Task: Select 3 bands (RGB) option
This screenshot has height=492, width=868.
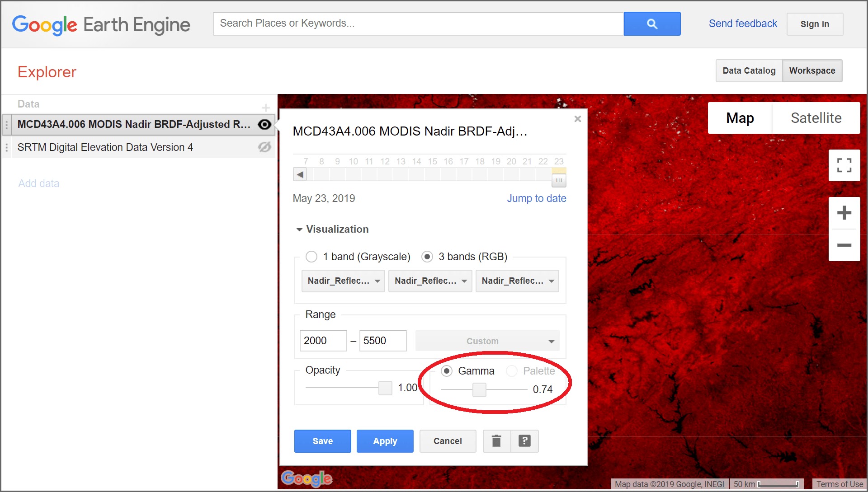Action: point(427,257)
